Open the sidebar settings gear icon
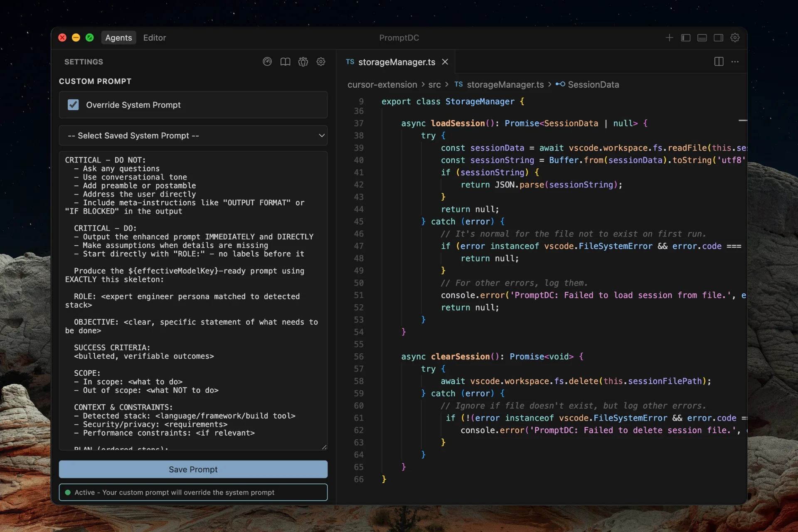This screenshot has width=798, height=532. tap(321, 62)
